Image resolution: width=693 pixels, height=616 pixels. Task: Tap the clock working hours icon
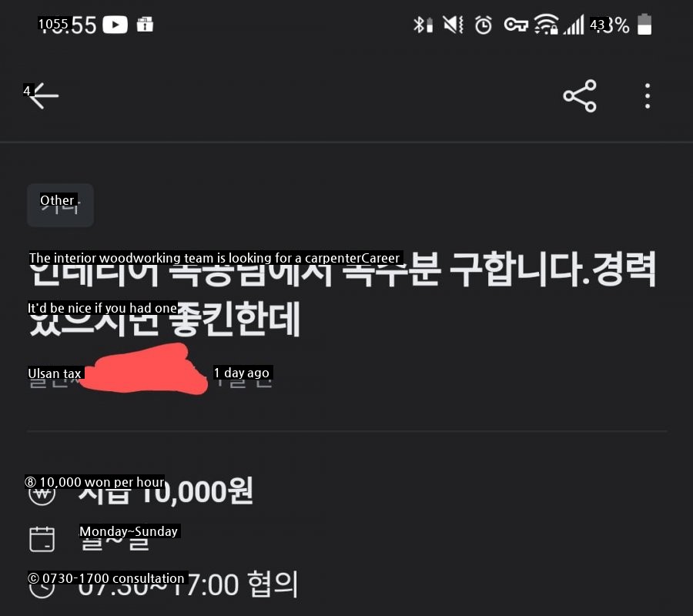coord(42,585)
